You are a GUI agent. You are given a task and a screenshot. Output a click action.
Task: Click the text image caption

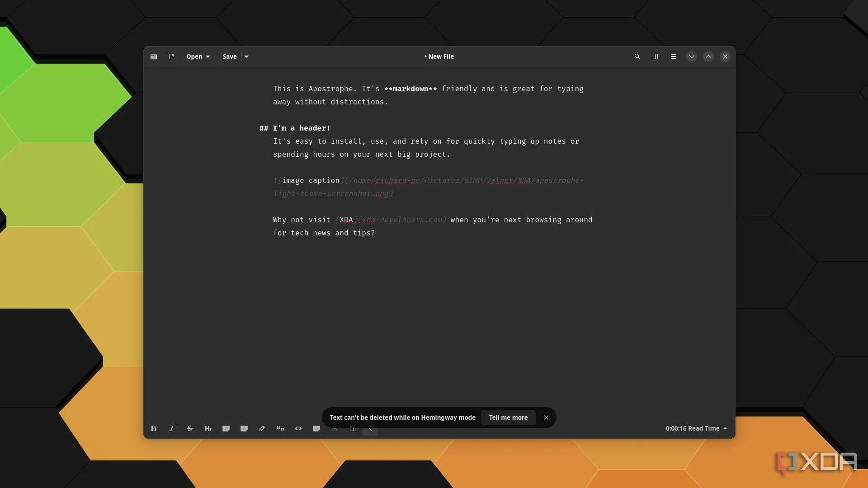pos(311,181)
